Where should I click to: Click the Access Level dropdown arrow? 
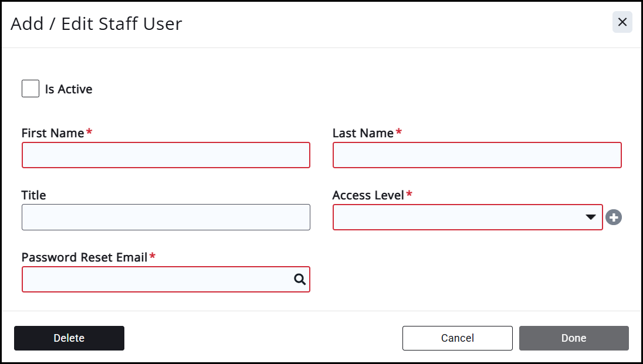point(591,217)
